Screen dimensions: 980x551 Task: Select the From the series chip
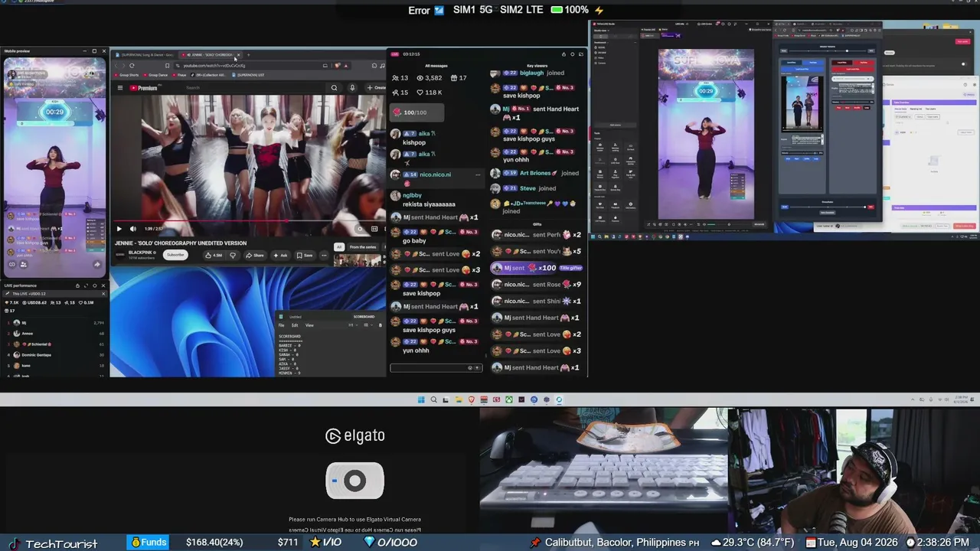pos(363,247)
